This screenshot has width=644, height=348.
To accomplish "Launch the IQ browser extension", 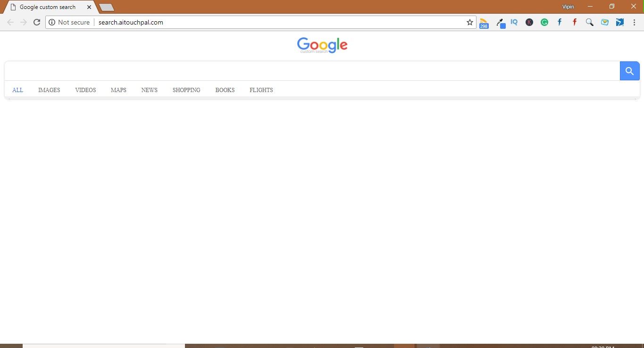I will (514, 22).
